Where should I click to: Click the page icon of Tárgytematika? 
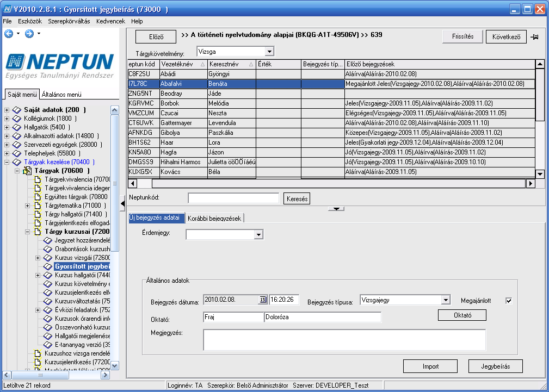(38, 206)
